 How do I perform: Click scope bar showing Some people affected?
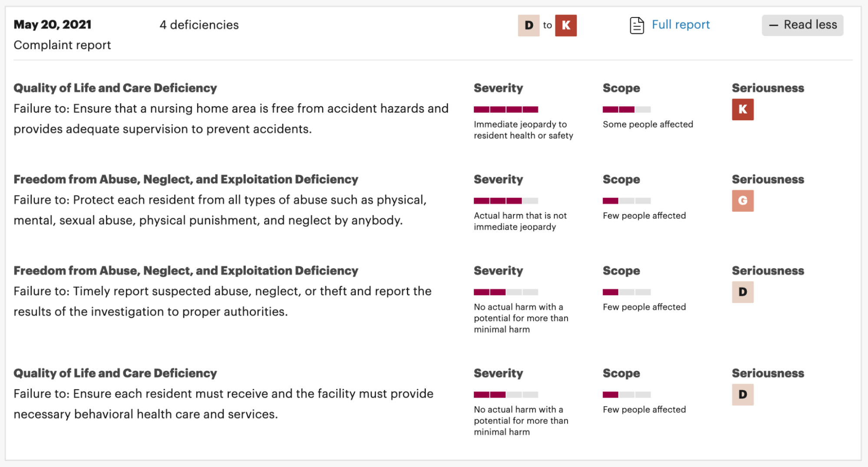click(627, 109)
